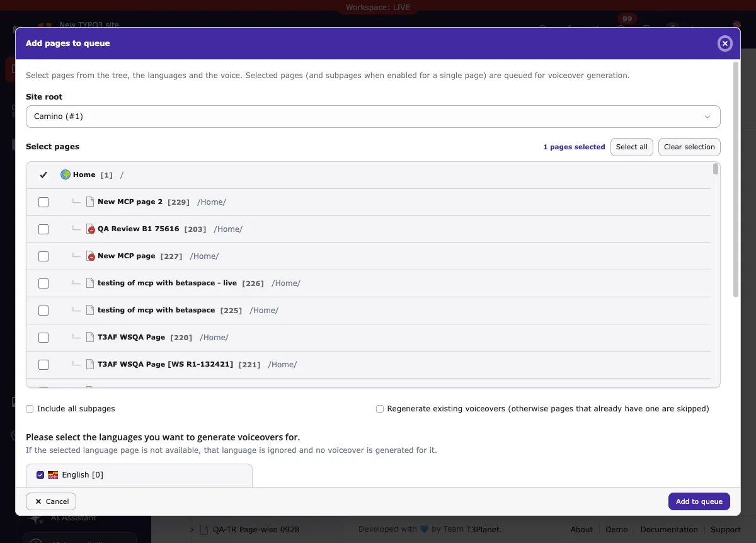Check the T3AF WSQA Page [220] checkbox
The height and width of the screenshot is (543, 756).
pos(43,338)
